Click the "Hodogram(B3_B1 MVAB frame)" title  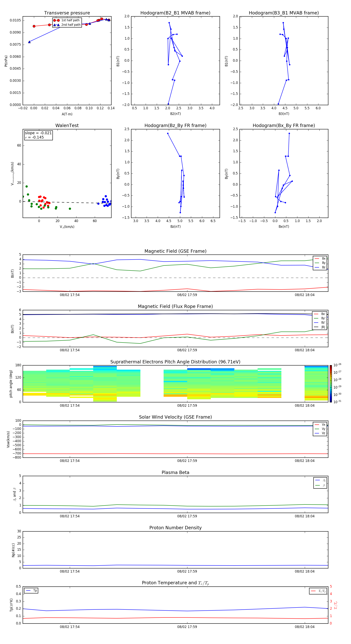[284, 13]
